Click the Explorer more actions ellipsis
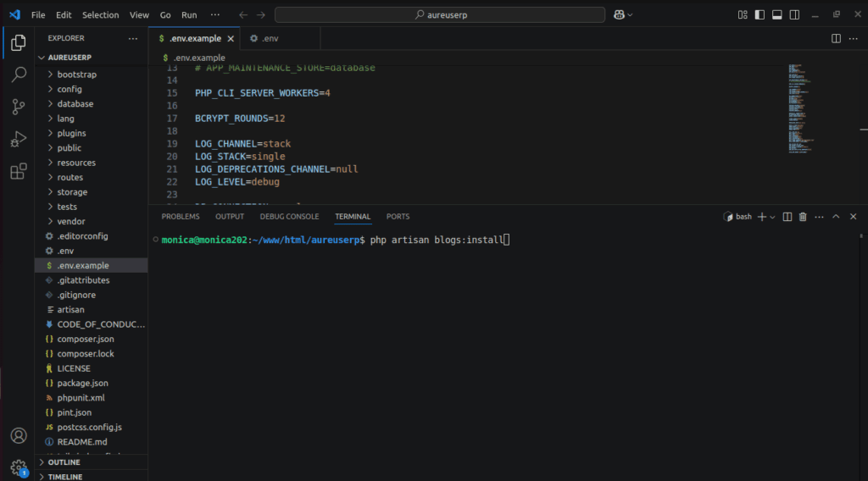 pyautogui.click(x=133, y=38)
